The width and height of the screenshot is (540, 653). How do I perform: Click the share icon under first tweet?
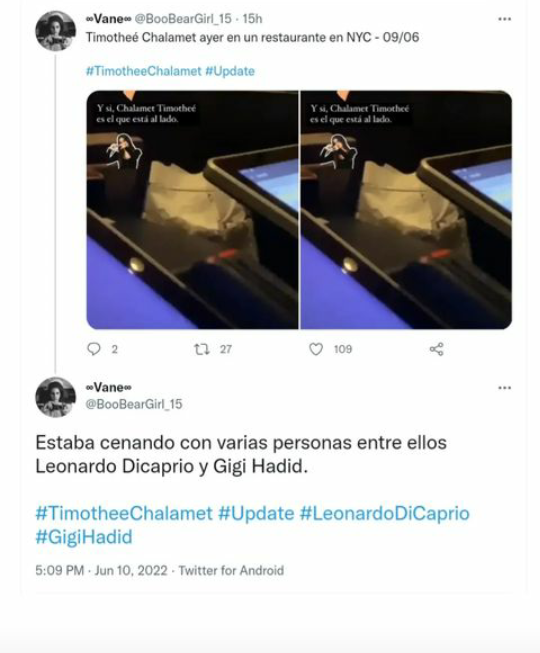point(437,349)
